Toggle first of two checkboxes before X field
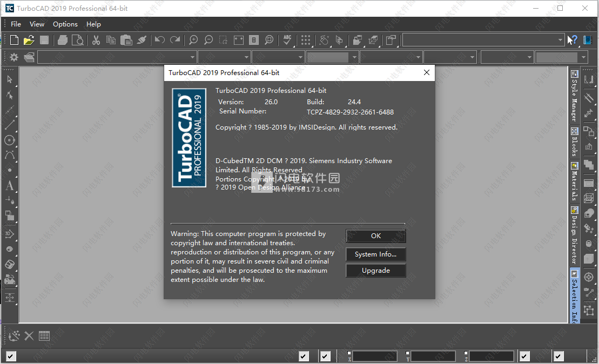Viewport: 599px width, 364px height. (x=304, y=356)
